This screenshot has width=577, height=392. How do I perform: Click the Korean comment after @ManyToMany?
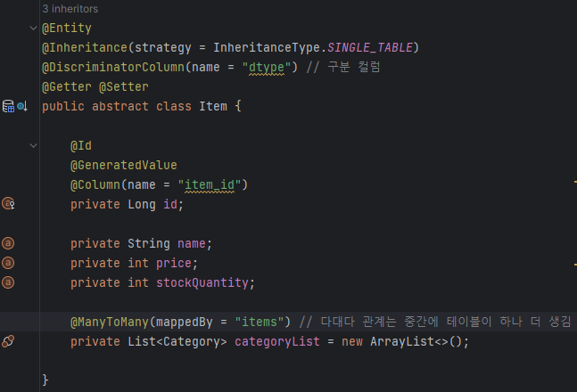435,323
